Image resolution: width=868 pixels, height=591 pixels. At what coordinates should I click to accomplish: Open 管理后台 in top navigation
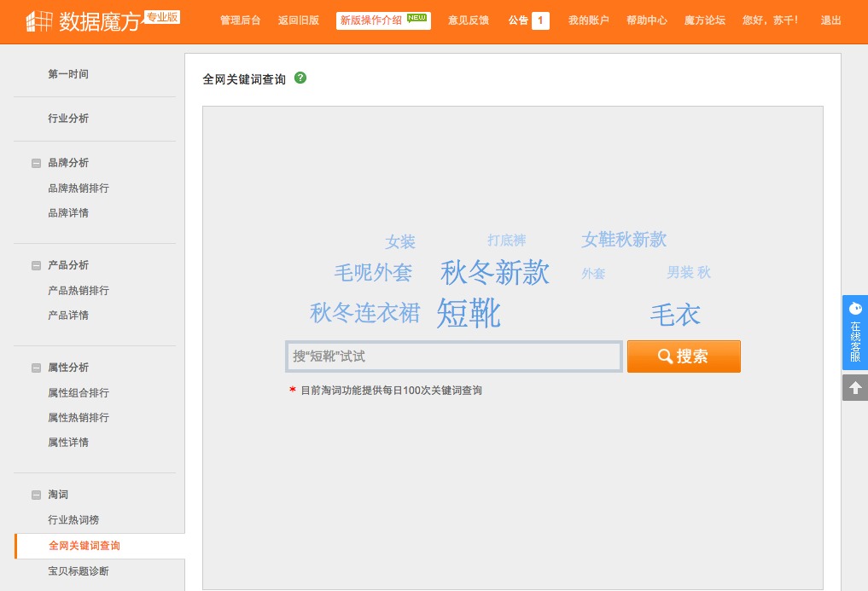[x=240, y=20]
